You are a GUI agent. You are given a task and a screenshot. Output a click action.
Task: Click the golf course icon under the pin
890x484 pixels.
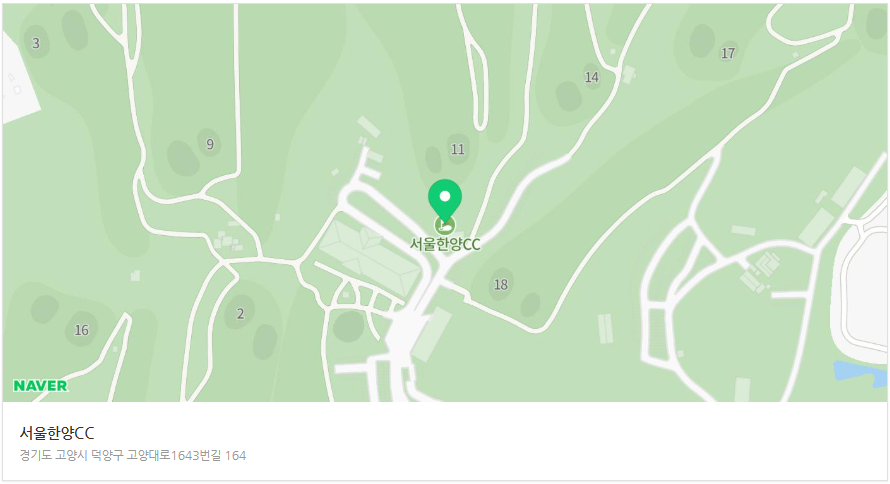445,226
